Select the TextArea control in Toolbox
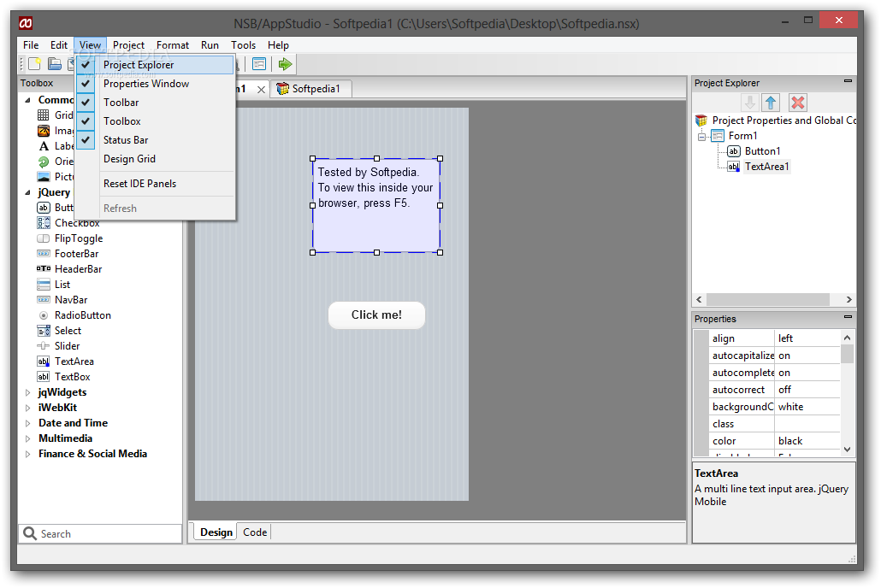The image size is (881, 588). click(65, 362)
